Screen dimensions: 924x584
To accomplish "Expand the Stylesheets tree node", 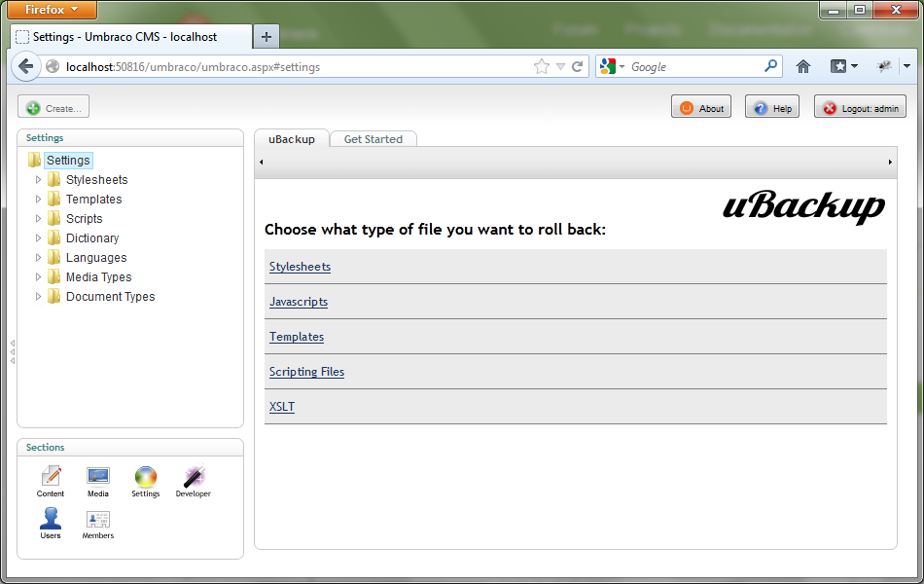I will pos(38,179).
